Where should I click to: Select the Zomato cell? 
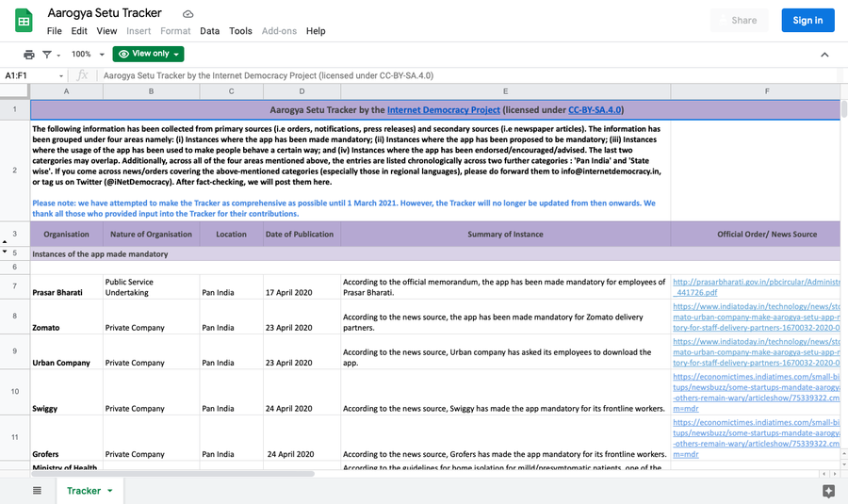tap(67, 317)
